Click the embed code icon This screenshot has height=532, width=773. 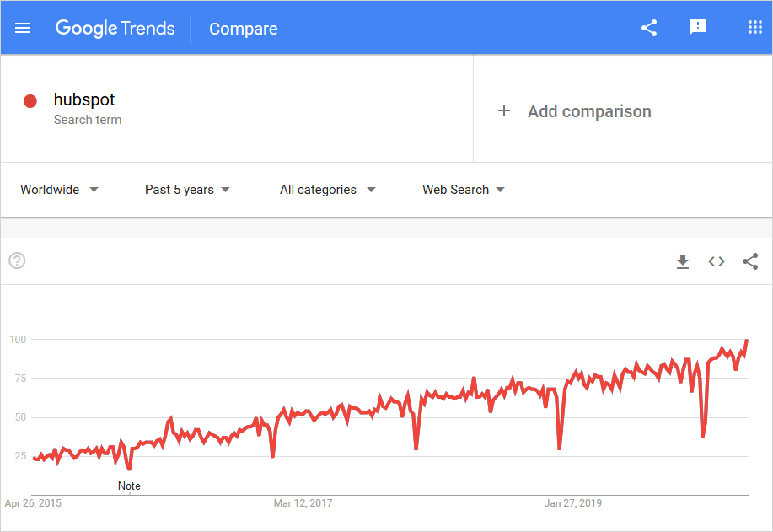pyautogui.click(x=717, y=261)
